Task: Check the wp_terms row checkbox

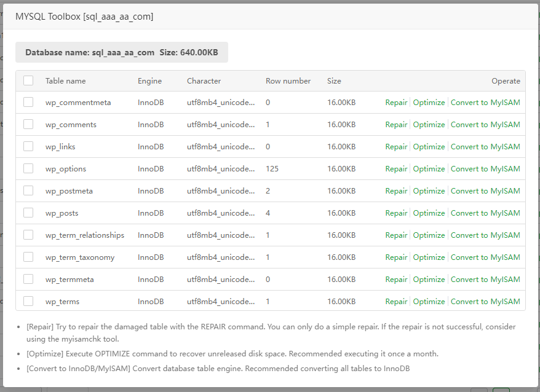Action: pyautogui.click(x=28, y=301)
